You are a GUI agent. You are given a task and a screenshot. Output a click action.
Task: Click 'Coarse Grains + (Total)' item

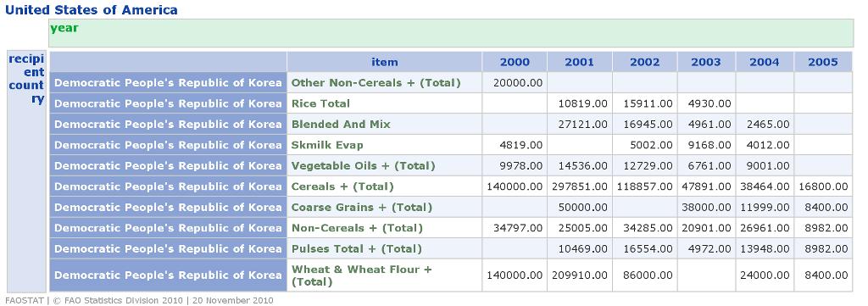[x=361, y=207]
